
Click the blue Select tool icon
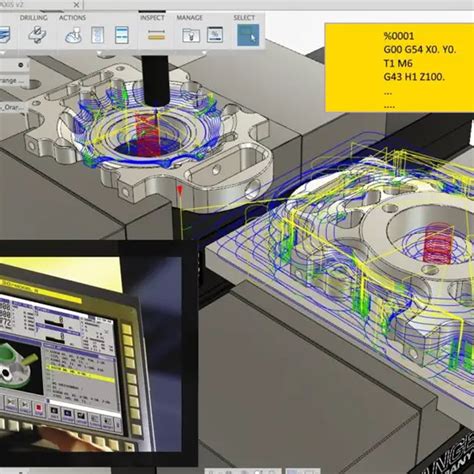click(248, 35)
